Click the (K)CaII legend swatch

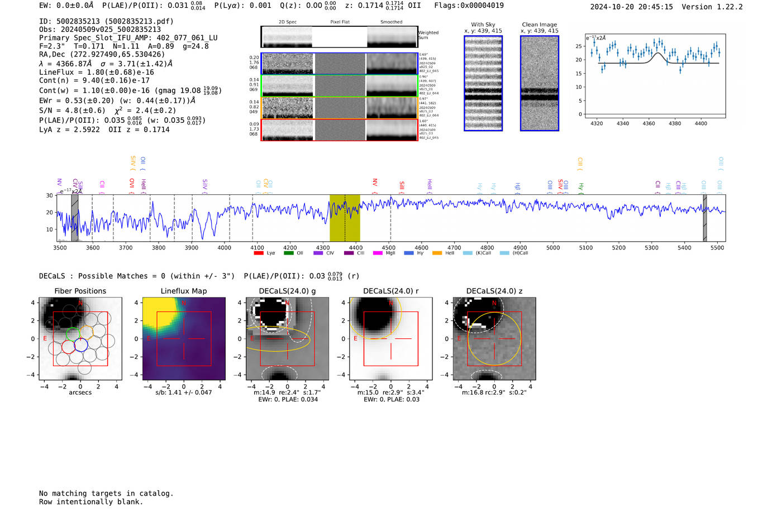(x=468, y=253)
